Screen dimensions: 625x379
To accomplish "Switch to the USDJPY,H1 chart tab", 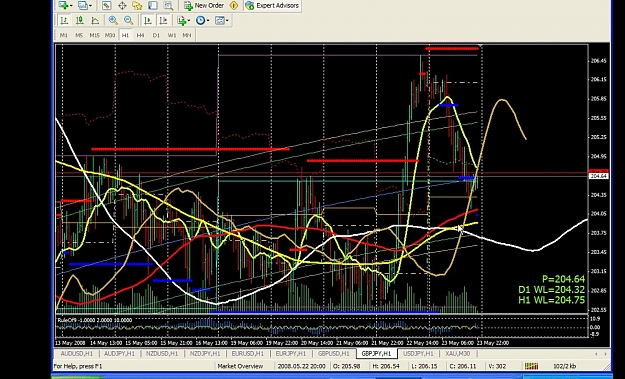I will tap(418, 353).
